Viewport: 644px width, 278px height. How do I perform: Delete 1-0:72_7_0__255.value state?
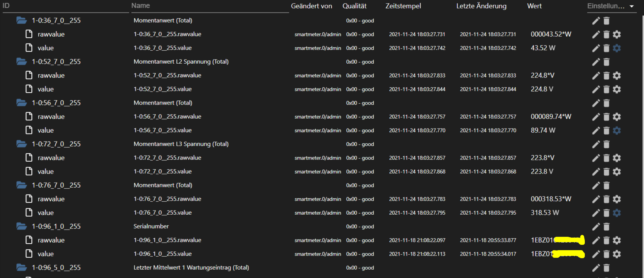click(606, 172)
